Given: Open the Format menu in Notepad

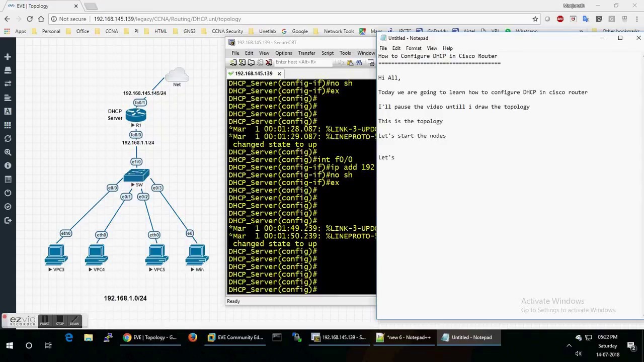Looking at the screenshot, I should pyautogui.click(x=414, y=48).
